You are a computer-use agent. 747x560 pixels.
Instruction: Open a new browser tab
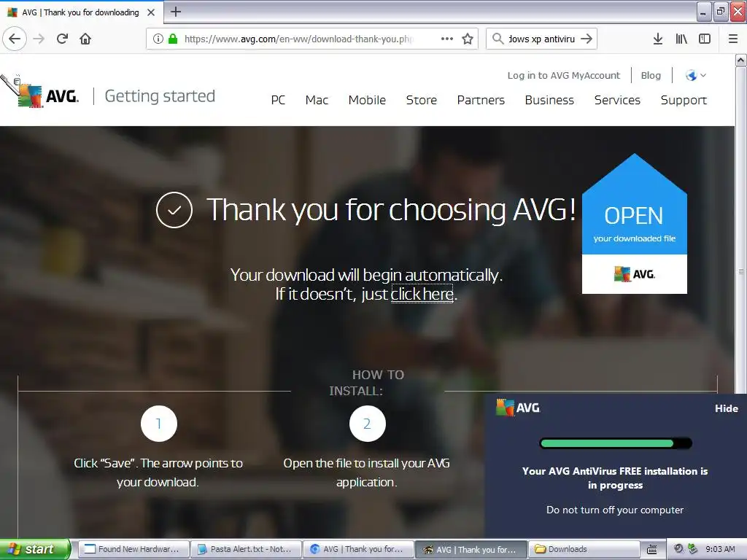point(176,12)
